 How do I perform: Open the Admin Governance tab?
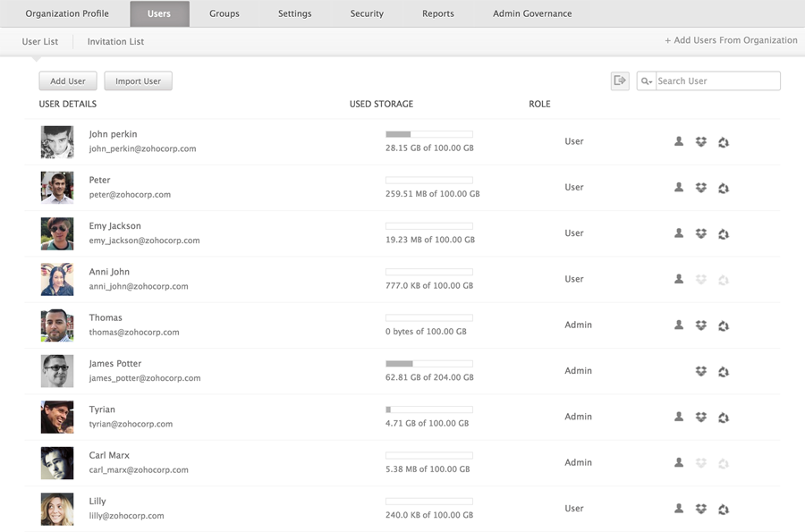[x=532, y=13]
